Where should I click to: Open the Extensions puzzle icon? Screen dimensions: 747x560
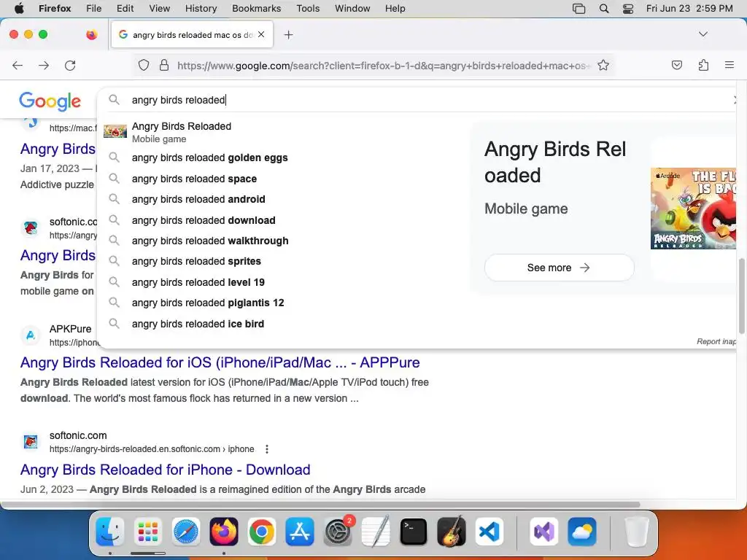point(703,65)
